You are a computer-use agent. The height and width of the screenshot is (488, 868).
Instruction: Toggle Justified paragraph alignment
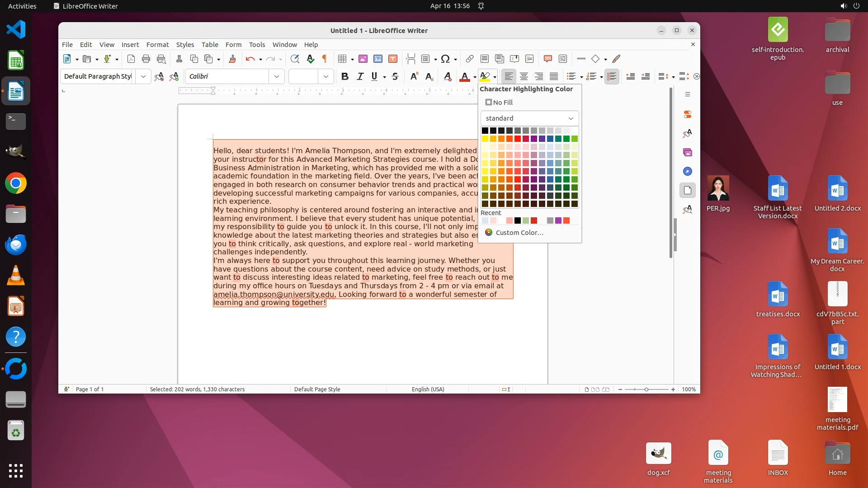coord(553,76)
